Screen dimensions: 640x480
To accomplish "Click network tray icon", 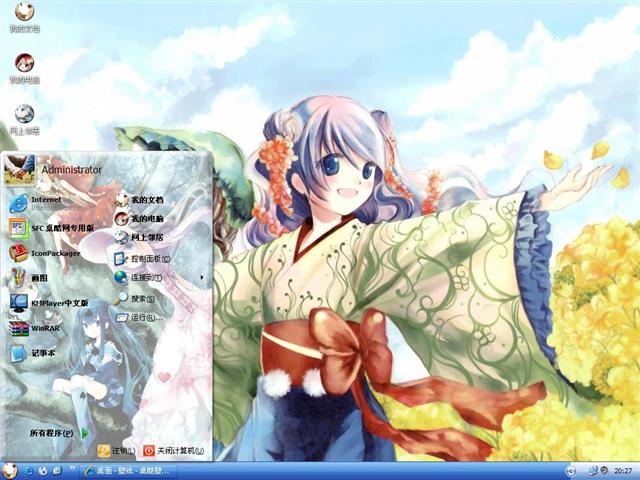I will coord(593,471).
